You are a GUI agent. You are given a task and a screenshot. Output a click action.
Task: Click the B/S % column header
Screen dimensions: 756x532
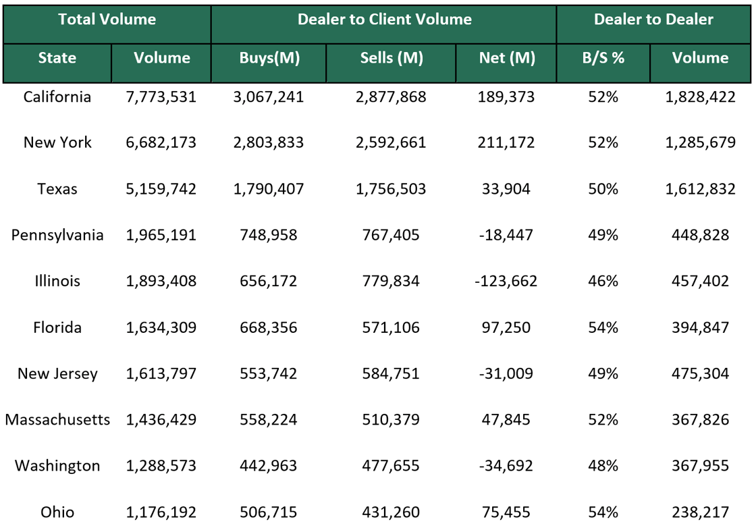click(603, 63)
